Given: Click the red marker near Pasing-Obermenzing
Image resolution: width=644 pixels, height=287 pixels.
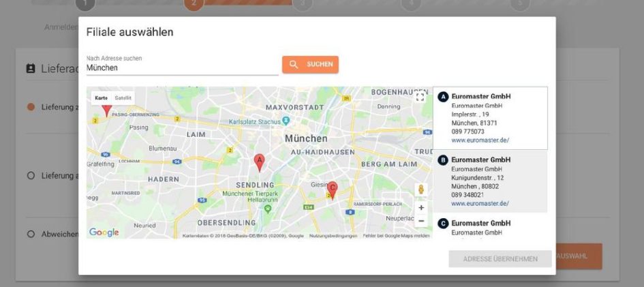Looking at the screenshot, I should (106, 108).
